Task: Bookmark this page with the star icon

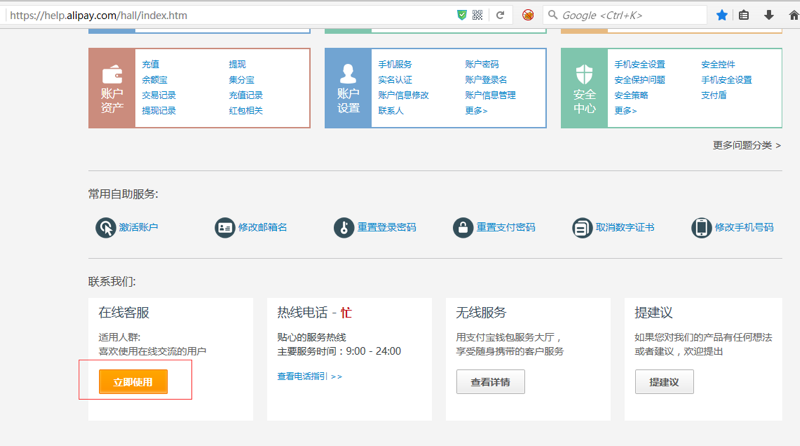Action: tap(721, 15)
